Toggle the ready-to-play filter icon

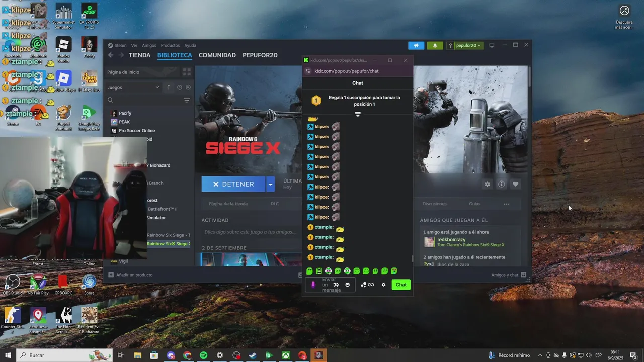pyautogui.click(x=188, y=87)
